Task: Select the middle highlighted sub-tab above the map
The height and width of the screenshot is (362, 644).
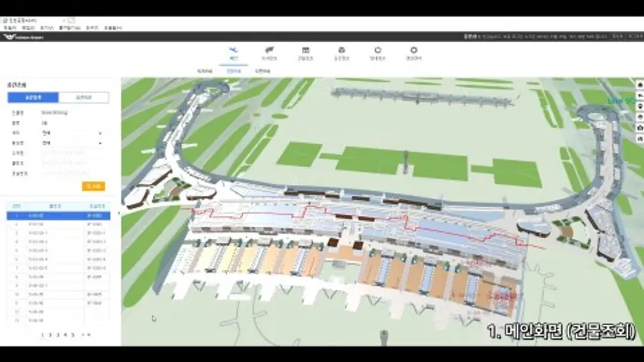Action: (233, 72)
